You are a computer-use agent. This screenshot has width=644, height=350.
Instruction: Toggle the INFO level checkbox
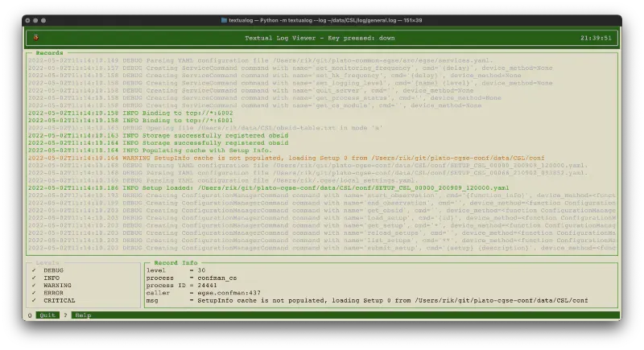[34, 278]
